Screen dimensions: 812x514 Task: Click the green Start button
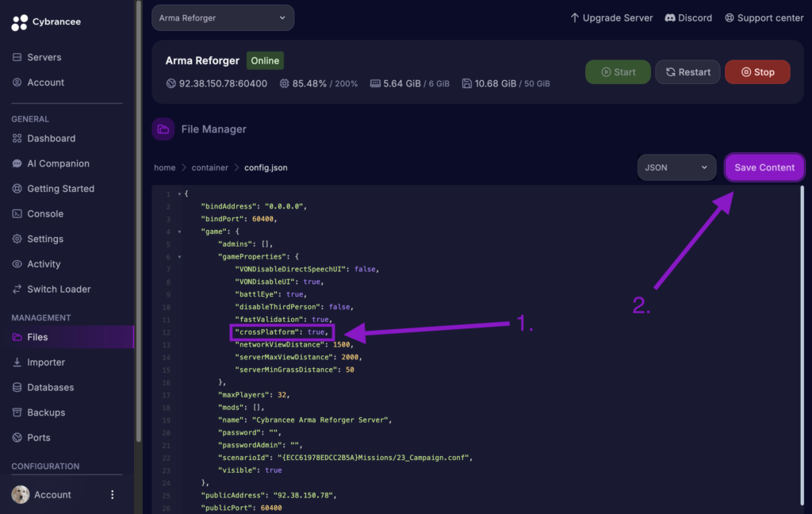click(618, 72)
